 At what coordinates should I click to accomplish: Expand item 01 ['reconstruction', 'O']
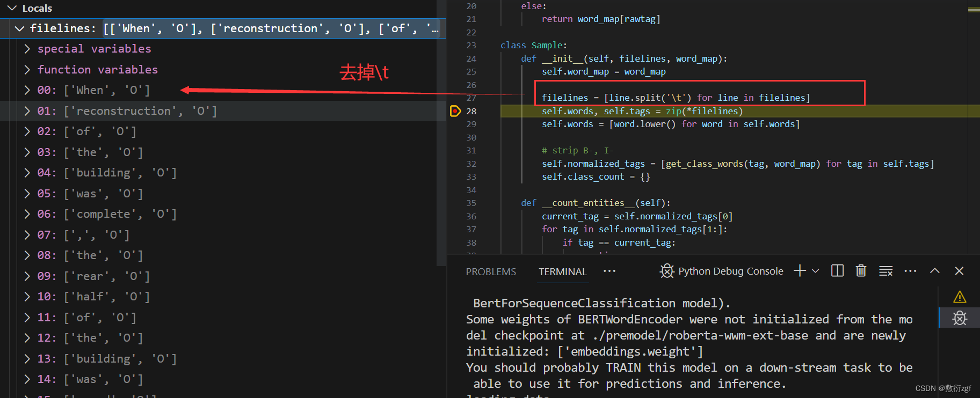[x=27, y=111]
